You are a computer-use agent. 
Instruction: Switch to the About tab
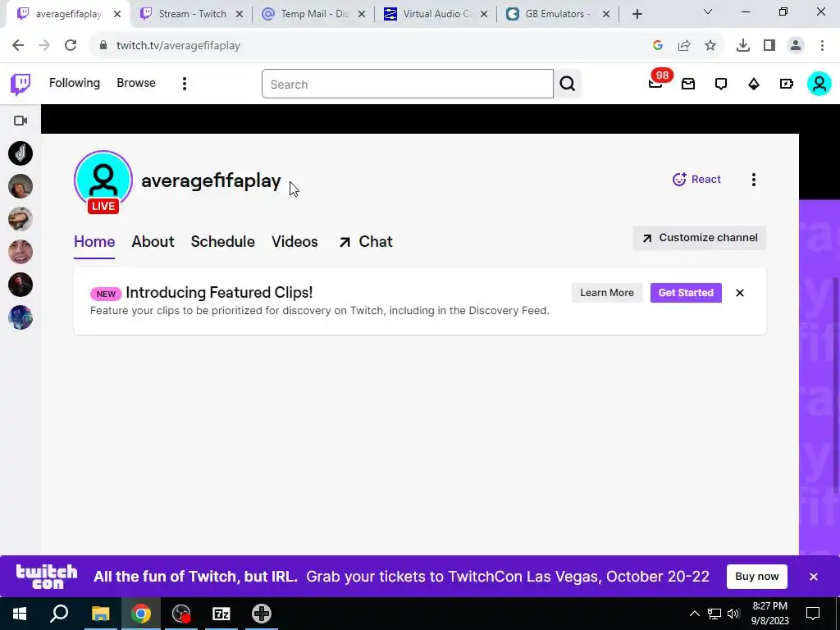pyautogui.click(x=153, y=242)
